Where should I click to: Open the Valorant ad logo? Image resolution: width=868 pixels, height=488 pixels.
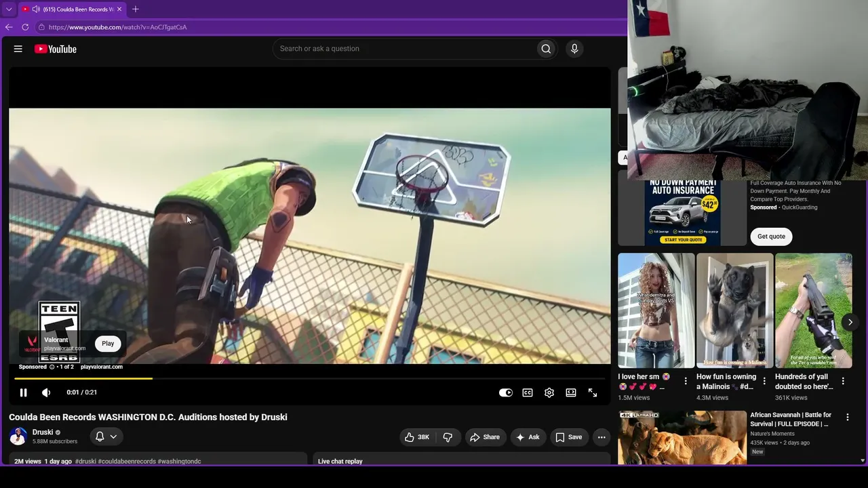tap(32, 343)
